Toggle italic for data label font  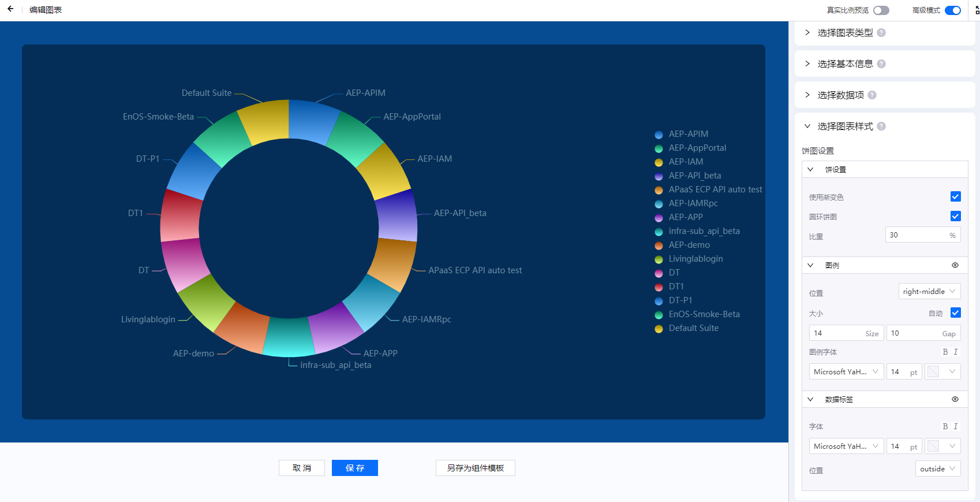(956, 426)
